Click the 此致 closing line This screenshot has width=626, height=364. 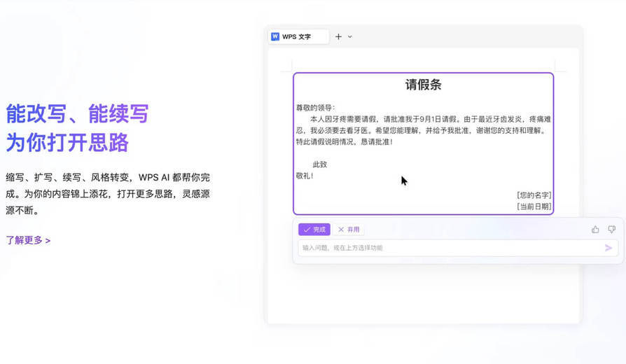pos(320,164)
